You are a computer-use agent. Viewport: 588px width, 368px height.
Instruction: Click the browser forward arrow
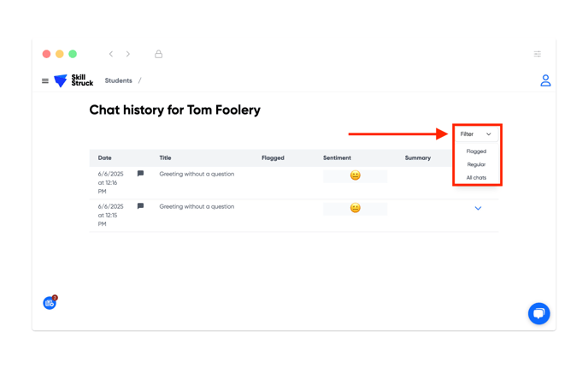128,54
